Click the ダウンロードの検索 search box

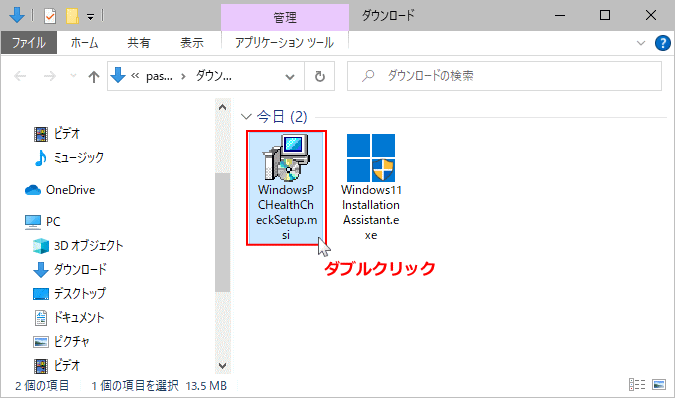coord(504,76)
